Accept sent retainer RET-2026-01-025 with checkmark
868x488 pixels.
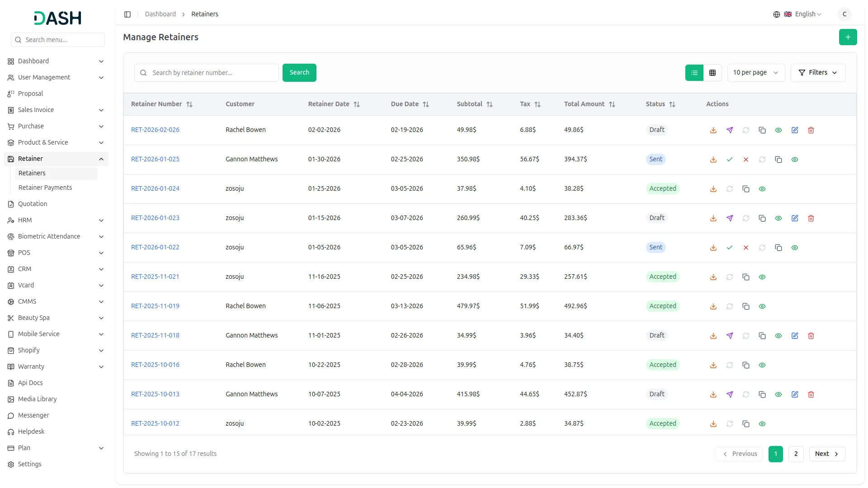point(729,160)
